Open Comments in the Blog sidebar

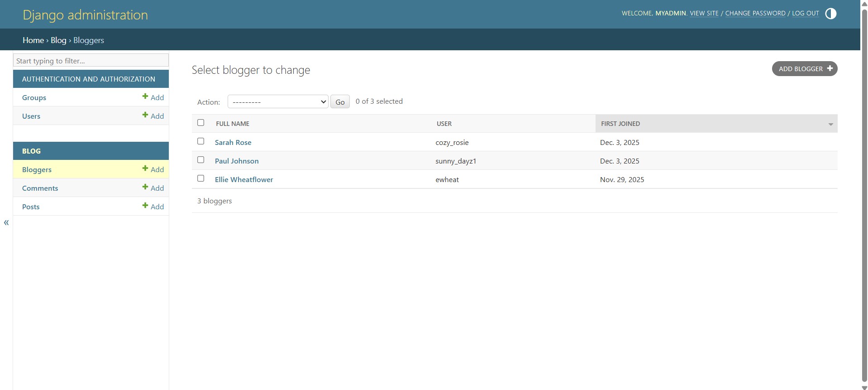(x=40, y=188)
